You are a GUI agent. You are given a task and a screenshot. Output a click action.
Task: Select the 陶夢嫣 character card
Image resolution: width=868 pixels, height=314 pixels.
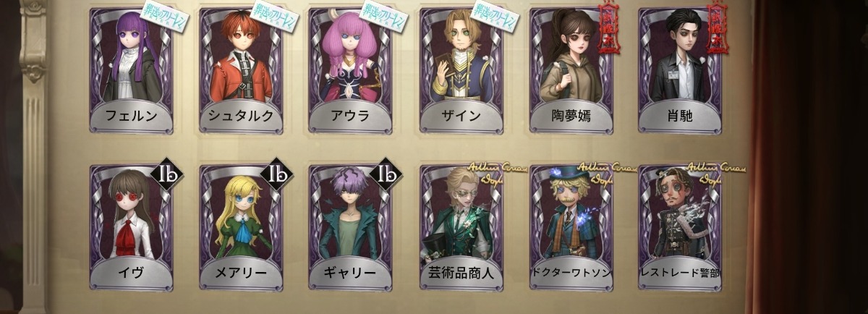point(570,70)
